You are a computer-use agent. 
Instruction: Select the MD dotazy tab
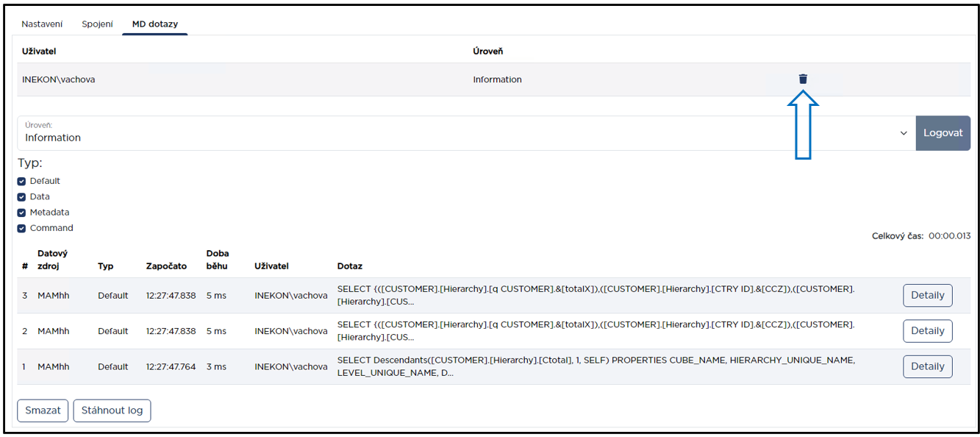[155, 24]
